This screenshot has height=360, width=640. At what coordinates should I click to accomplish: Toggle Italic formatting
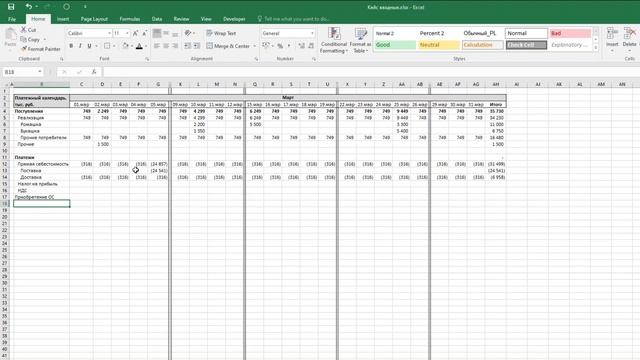(x=80, y=46)
